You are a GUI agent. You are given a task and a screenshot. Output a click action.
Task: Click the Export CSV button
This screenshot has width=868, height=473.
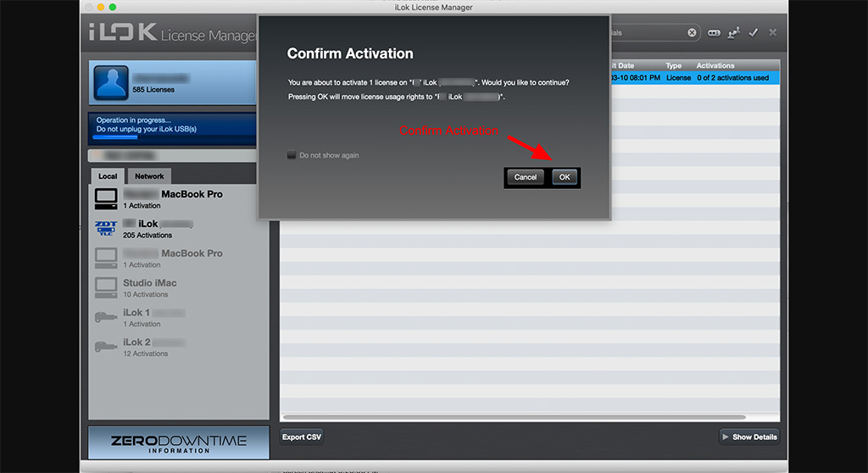tap(302, 437)
